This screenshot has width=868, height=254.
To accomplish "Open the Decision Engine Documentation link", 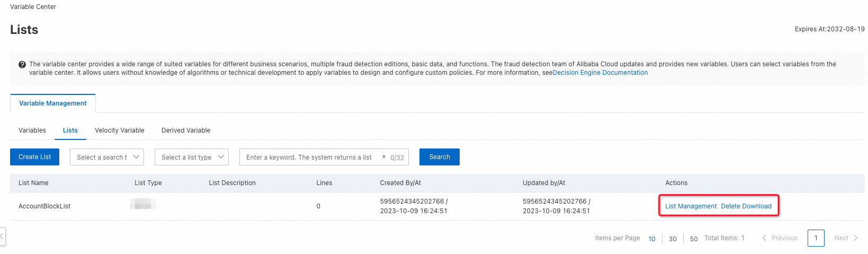I will [600, 73].
